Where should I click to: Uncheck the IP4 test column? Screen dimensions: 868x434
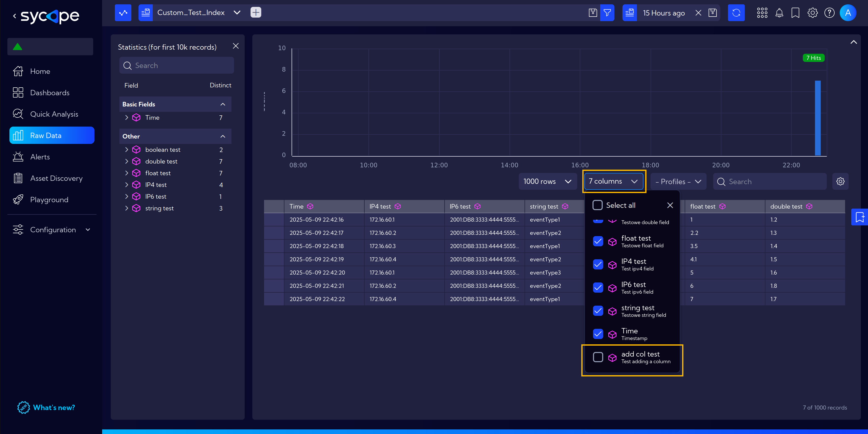coord(598,265)
